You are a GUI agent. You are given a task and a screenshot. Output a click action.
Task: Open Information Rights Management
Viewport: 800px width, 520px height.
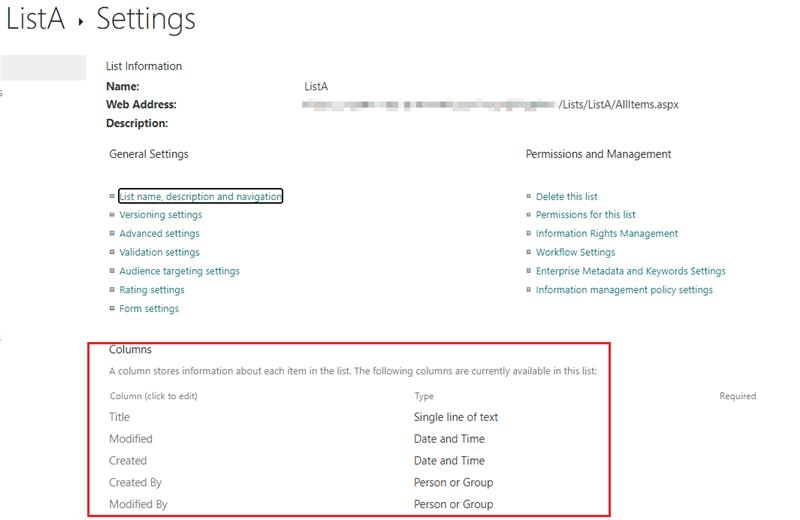(607, 233)
